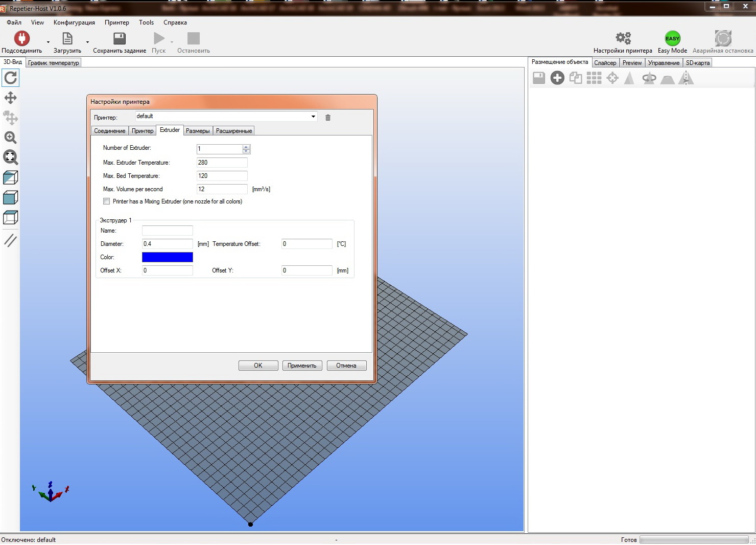
Task: Delete printer profile with trash icon
Action: (x=328, y=118)
